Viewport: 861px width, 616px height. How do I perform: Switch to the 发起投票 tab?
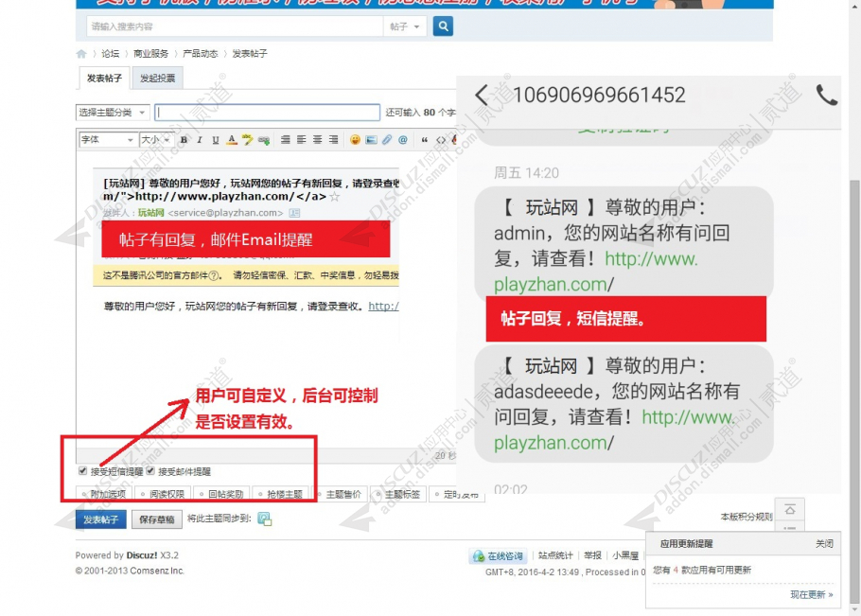(158, 79)
